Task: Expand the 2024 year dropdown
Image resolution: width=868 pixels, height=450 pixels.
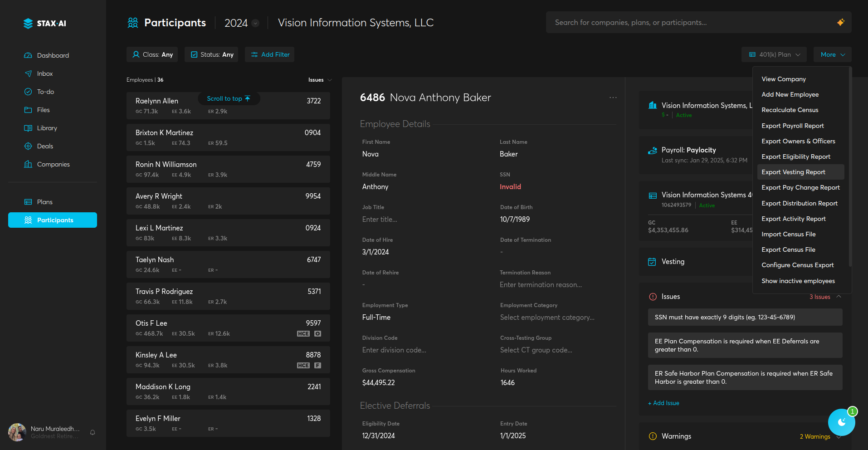Action: pyautogui.click(x=255, y=23)
